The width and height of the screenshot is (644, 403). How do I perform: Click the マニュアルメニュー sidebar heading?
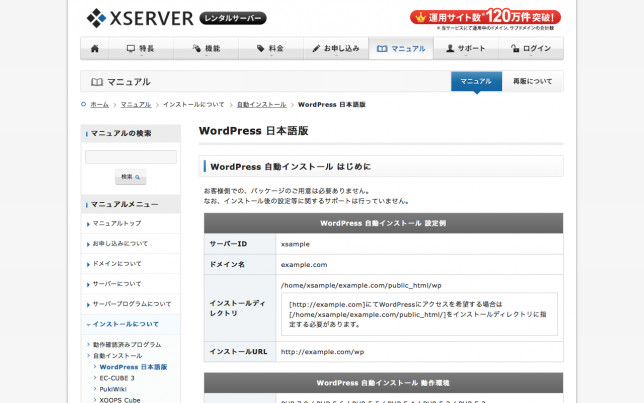[124, 204]
